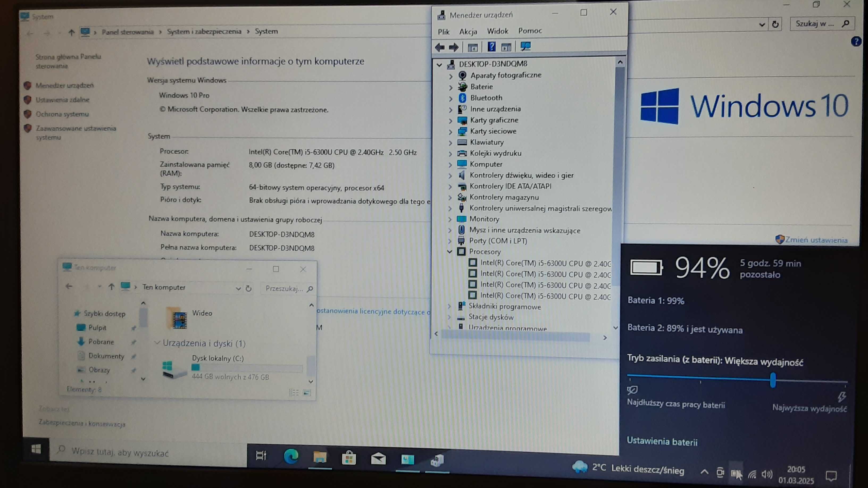Select Monitory in device tree
The height and width of the screenshot is (488, 868).
point(484,219)
